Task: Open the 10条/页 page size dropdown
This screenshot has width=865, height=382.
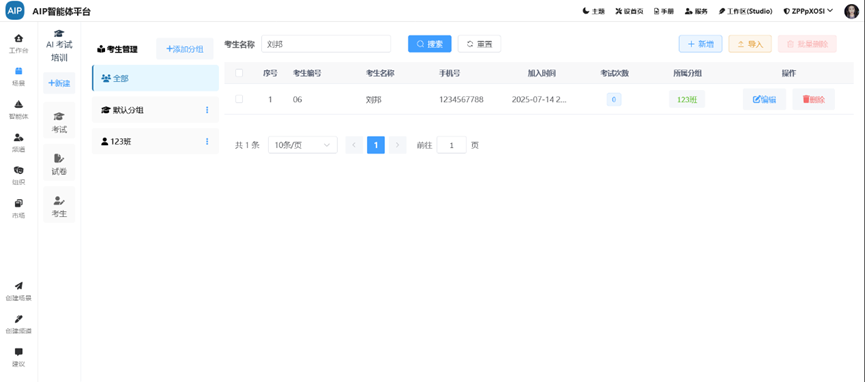Action: (x=303, y=145)
